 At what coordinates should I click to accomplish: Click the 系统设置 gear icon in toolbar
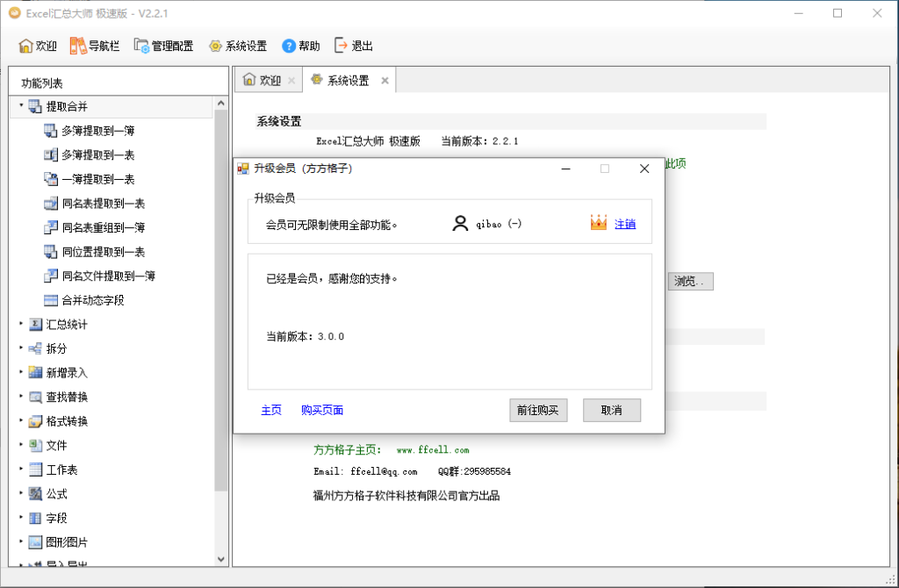215,46
